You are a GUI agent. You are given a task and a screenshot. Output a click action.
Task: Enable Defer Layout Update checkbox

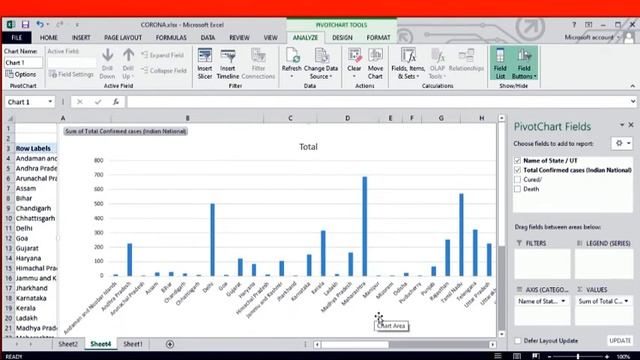pos(518,340)
